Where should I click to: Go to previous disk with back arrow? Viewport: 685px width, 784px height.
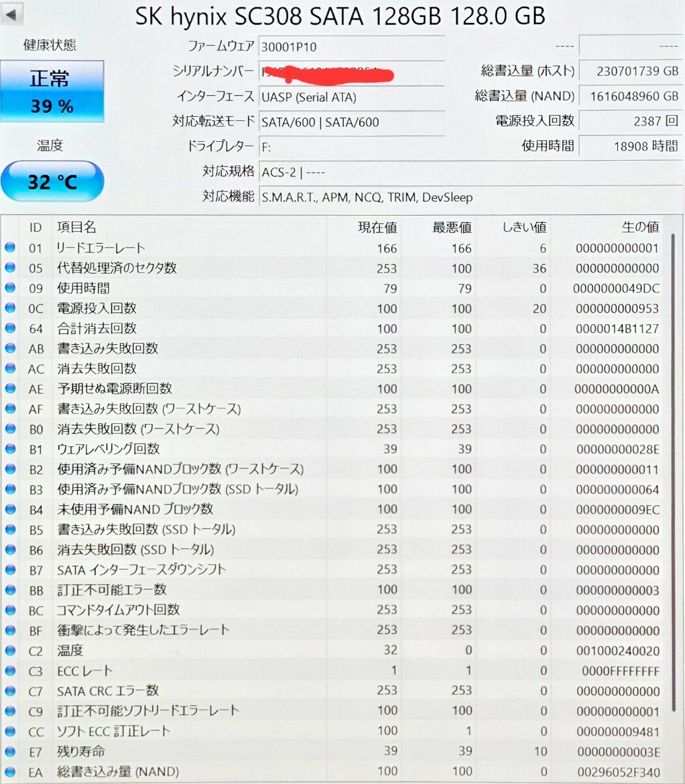point(12,13)
